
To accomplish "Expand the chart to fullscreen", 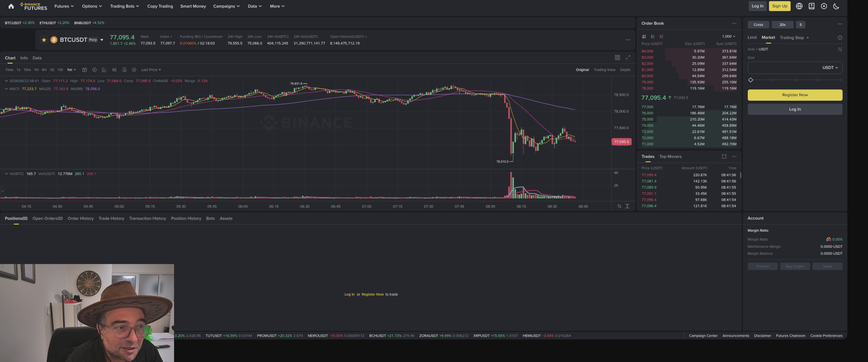I will 628,58.
